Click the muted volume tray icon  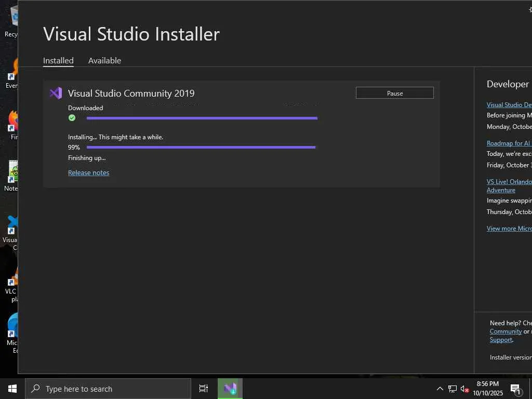point(465,389)
